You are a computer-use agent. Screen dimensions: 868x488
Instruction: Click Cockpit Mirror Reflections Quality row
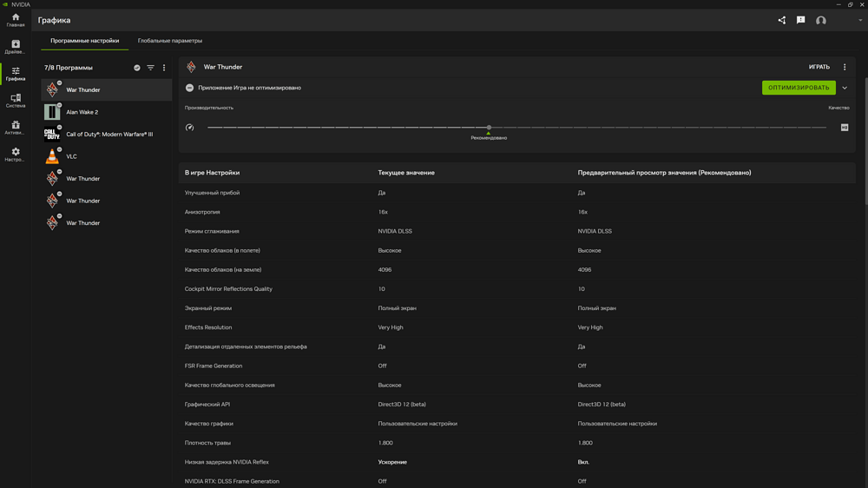point(517,288)
